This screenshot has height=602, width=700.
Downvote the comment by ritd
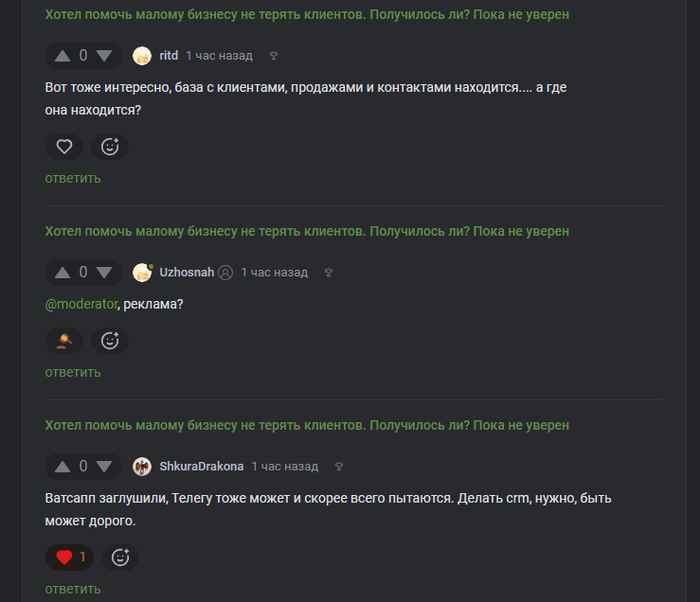point(104,56)
